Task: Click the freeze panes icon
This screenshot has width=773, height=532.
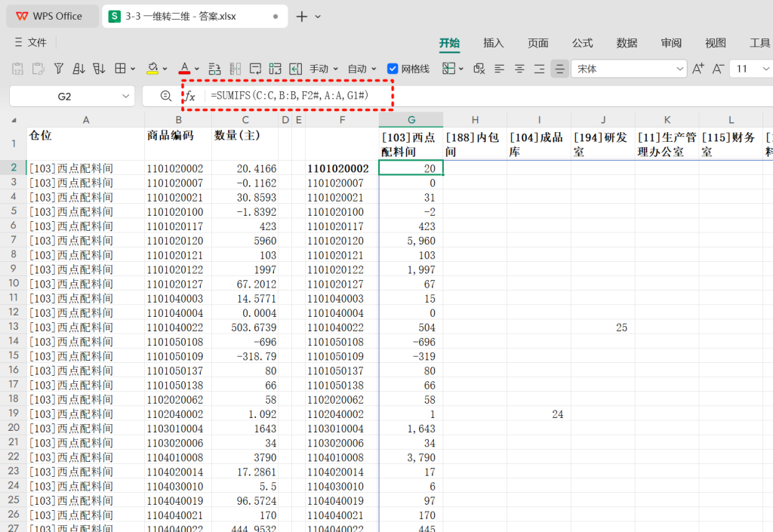Action: [448, 69]
